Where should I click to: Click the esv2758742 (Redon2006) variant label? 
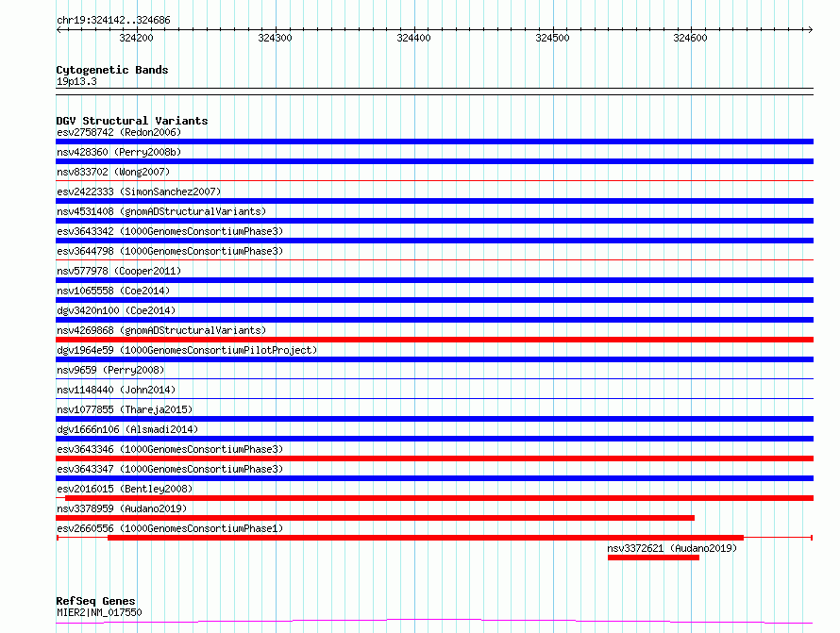click(x=119, y=132)
